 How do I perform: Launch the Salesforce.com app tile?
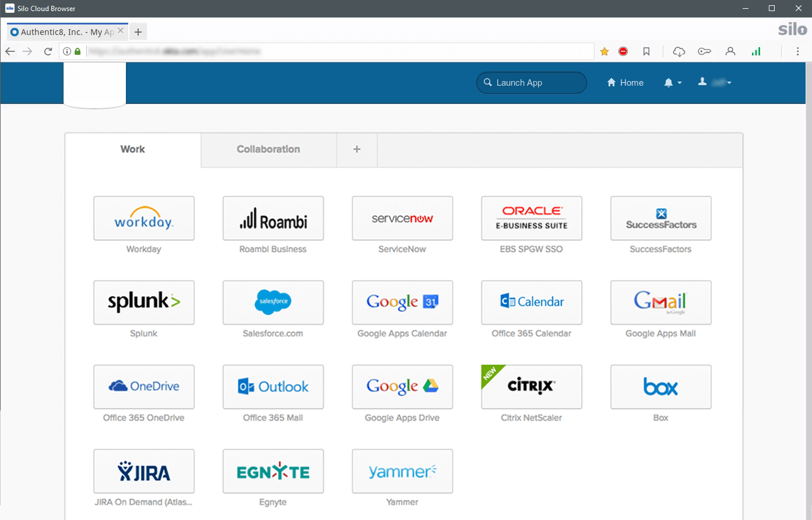(x=273, y=303)
